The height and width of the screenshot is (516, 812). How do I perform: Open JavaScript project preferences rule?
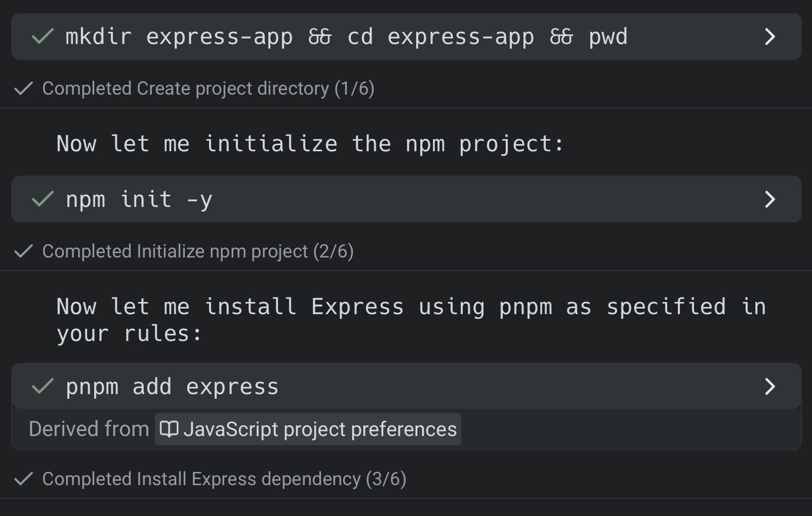(319, 429)
